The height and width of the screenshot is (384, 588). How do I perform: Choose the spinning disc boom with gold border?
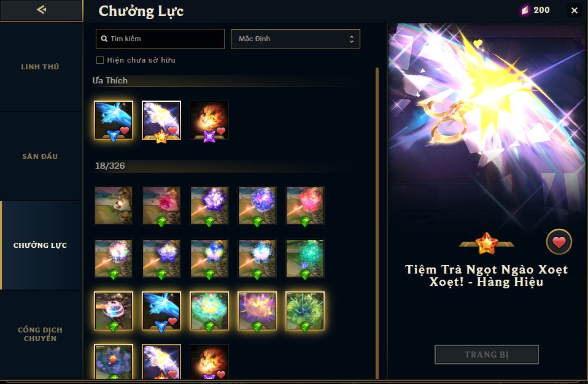point(114,311)
